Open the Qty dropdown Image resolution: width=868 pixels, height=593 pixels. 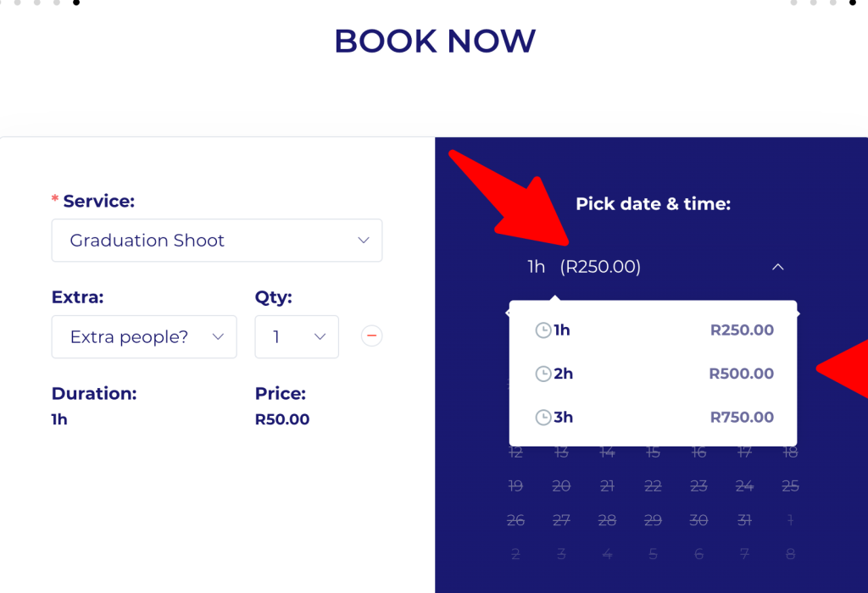pos(297,337)
